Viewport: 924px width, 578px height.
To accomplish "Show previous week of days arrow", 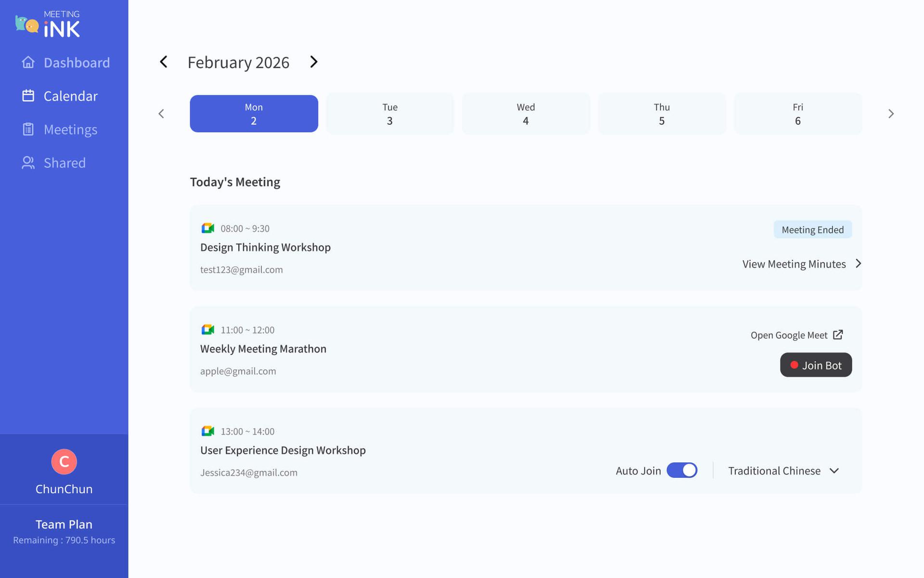I will click(x=161, y=114).
